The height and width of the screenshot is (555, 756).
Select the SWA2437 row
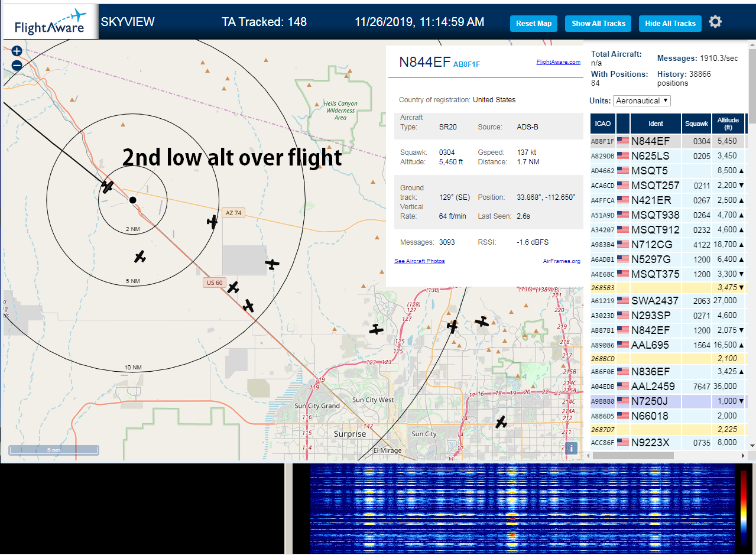668,301
